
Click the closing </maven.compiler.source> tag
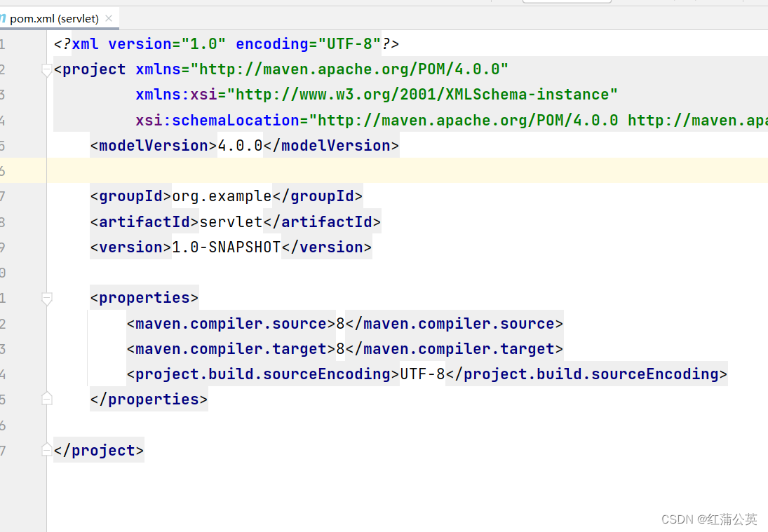pos(454,324)
